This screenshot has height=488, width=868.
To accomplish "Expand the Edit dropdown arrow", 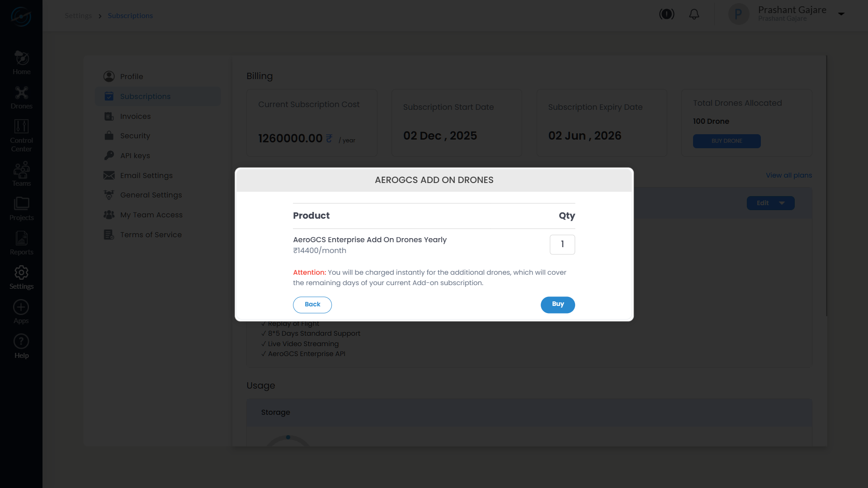I will 782,203.
